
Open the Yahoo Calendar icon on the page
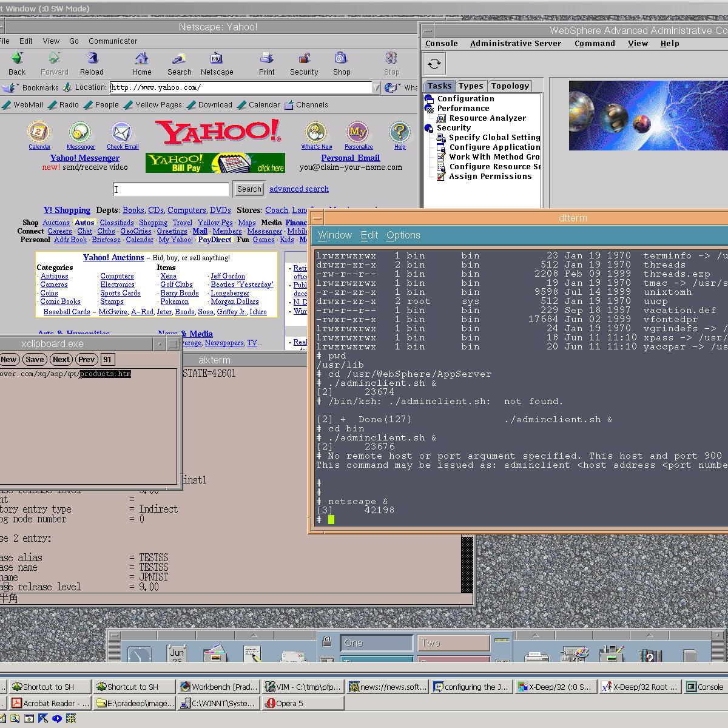pyautogui.click(x=39, y=132)
